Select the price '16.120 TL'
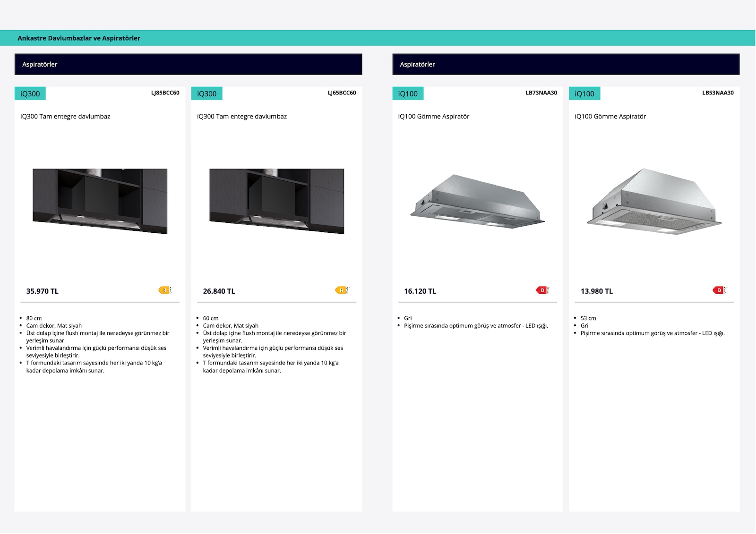756x534 pixels. click(420, 291)
